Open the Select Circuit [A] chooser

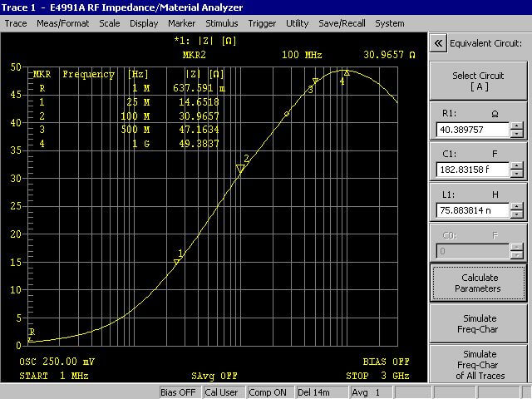click(x=478, y=81)
